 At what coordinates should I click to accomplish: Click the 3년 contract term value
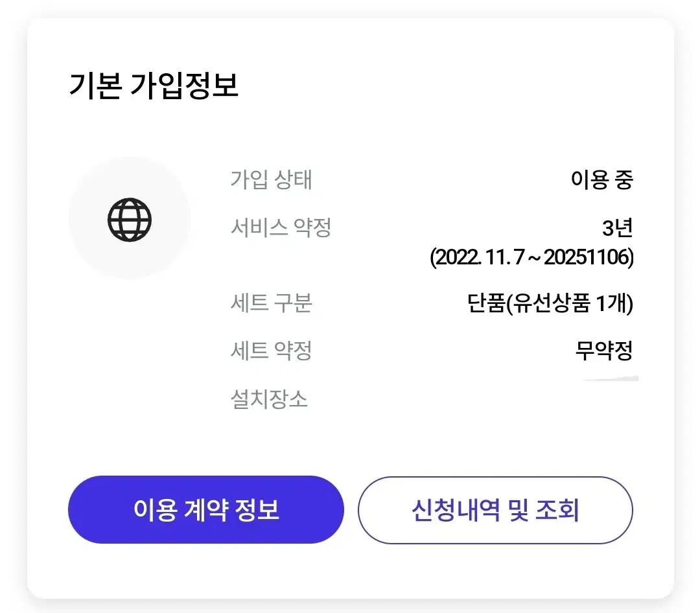618,227
